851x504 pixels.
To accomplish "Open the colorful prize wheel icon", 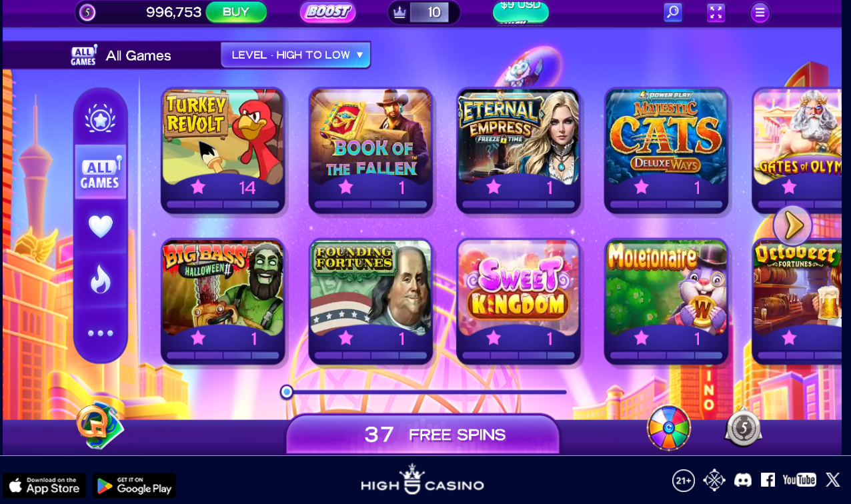I will pyautogui.click(x=669, y=428).
